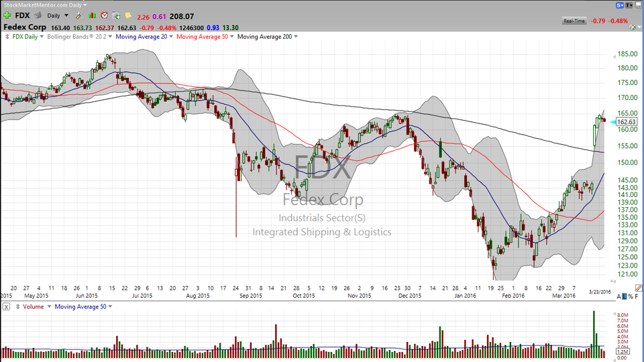Click the cyan current price arrow marker
Screen dimensions: 644x362
pyautogui.click(x=612, y=122)
